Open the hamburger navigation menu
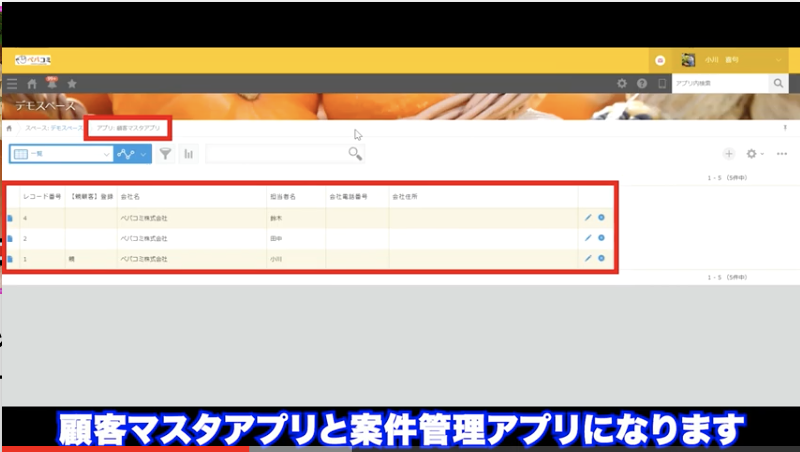 [x=12, y=84]
